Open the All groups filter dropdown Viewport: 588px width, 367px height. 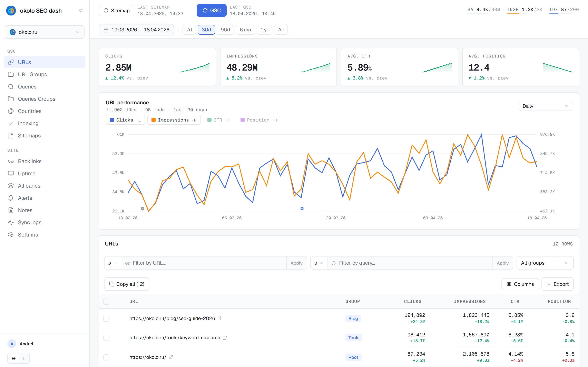(x=545, y=263)
